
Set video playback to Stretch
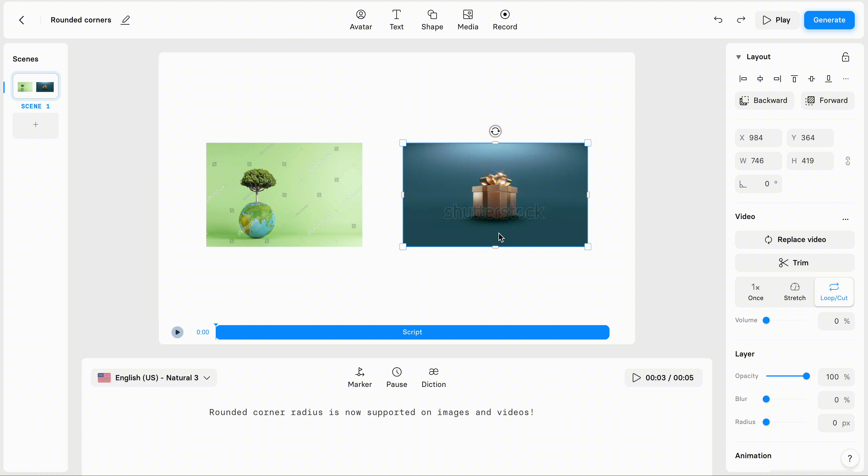pyautogui.click(x=795, y=292)
